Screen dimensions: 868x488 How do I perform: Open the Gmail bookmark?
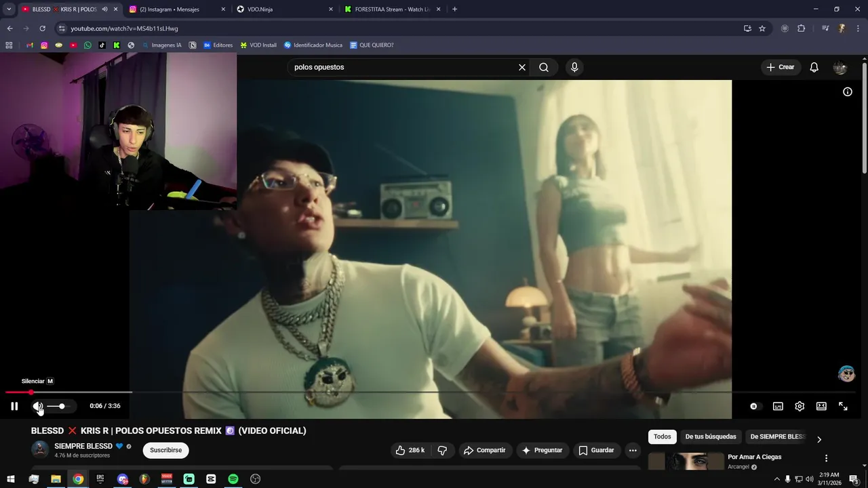[x=30, y=45]
